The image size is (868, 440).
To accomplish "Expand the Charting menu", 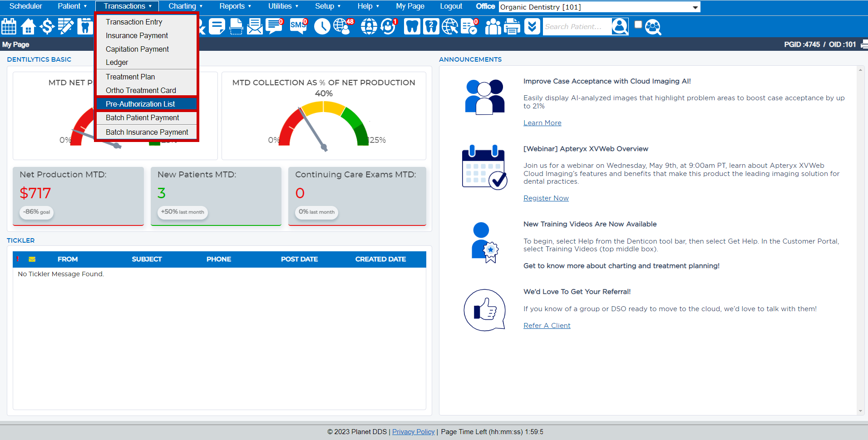I will click(184, 6).
